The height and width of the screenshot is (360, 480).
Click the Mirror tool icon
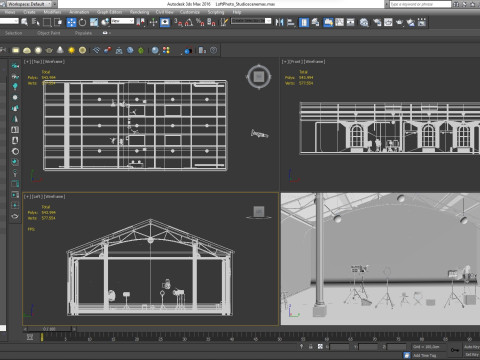[279, 22]
